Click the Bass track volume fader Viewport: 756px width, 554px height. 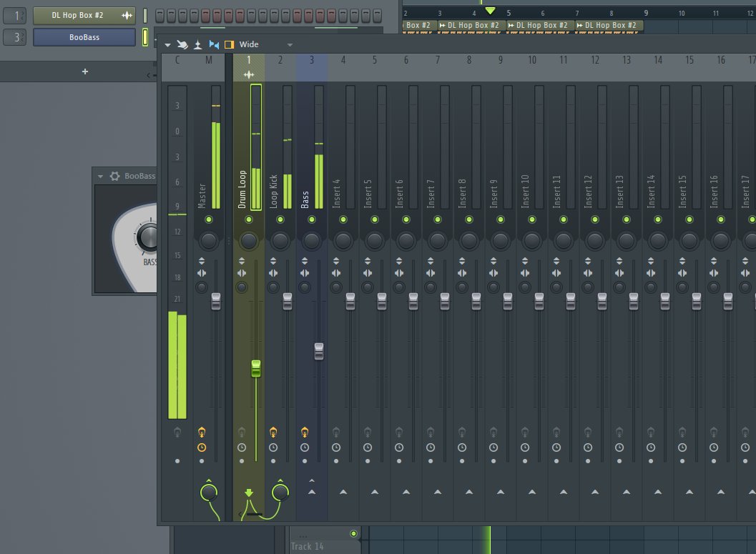click(319, 351)
